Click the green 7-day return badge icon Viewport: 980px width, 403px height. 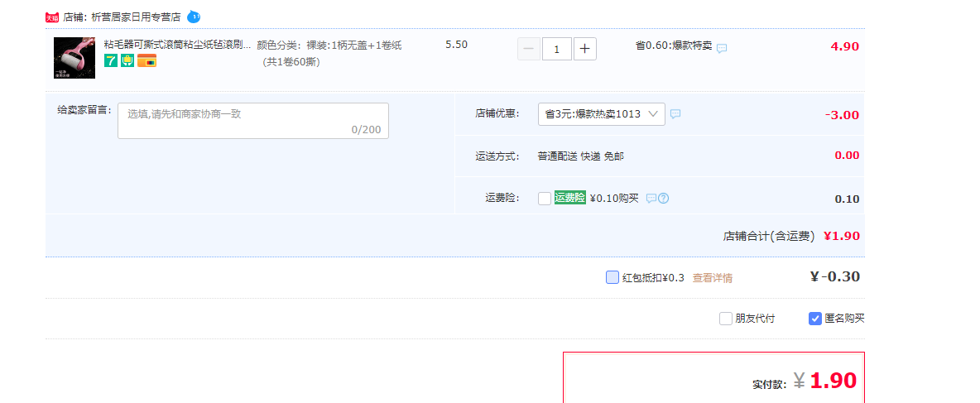click(x=111, y=60)
